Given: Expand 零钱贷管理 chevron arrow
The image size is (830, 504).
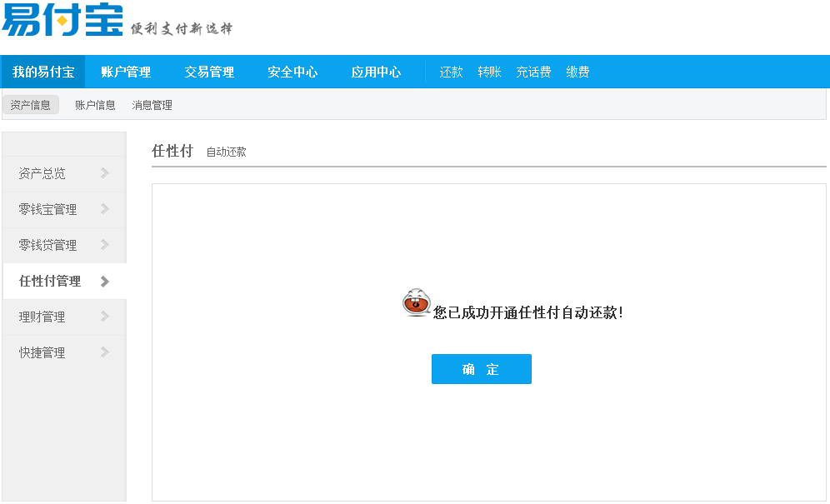Looking at the screenshot, I should 105,245.
